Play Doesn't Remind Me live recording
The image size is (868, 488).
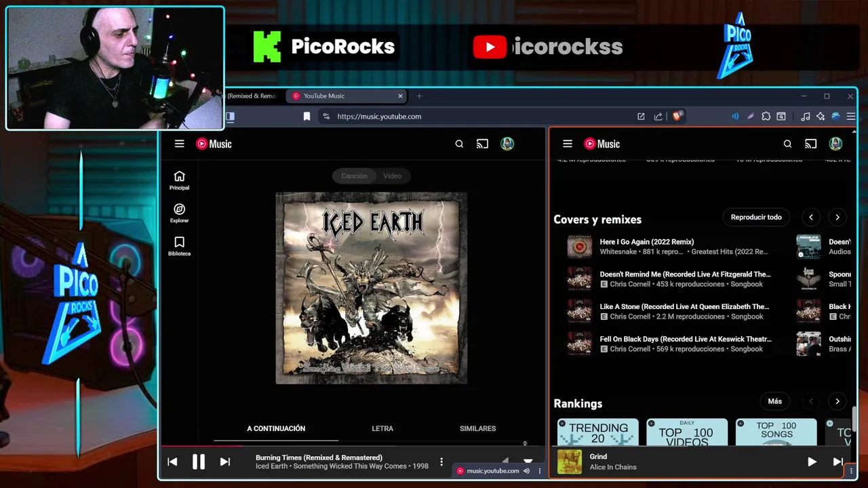[685, 274]
